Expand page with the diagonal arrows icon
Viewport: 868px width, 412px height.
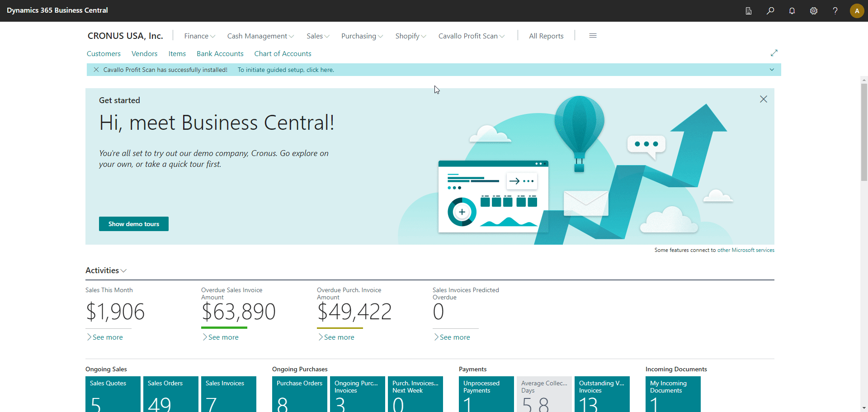(x=774, y=53)
